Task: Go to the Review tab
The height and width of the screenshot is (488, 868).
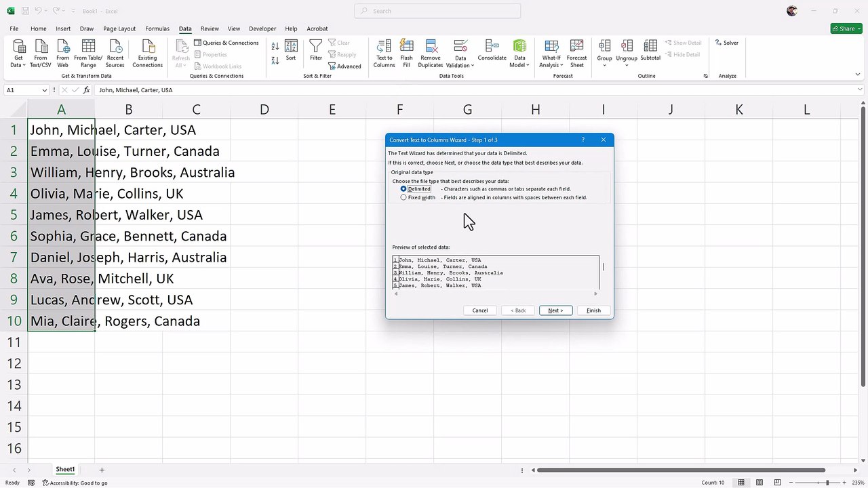Action: click(210, 28)
